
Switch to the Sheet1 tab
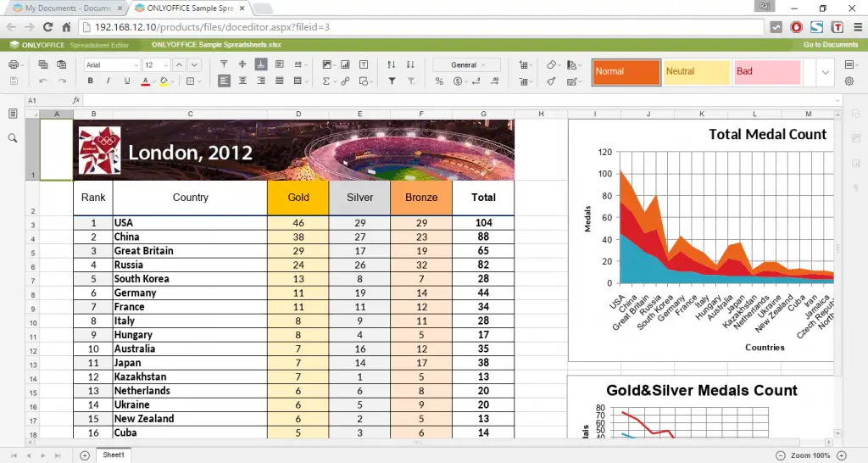(114, 455)
